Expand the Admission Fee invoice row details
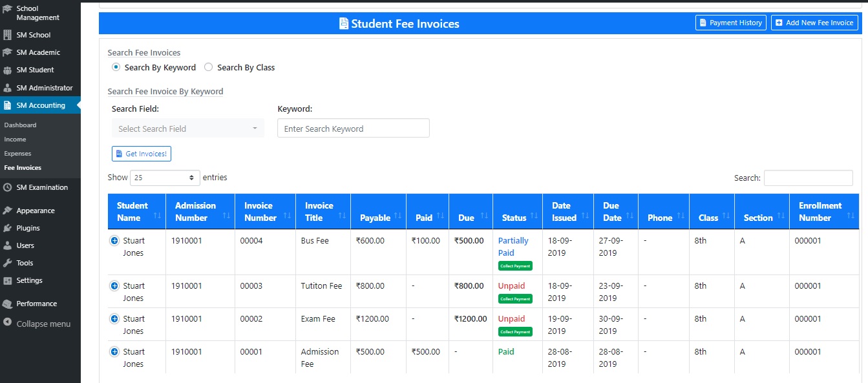 coord(114,351)
